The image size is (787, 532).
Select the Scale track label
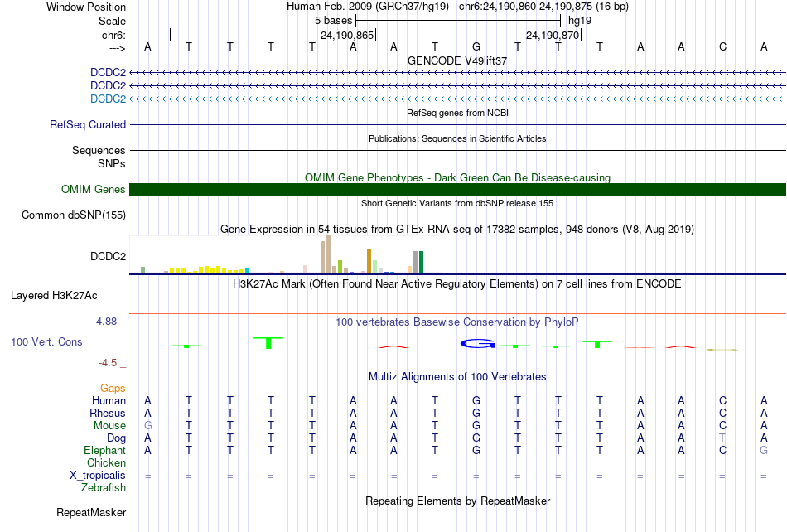pyautogui.click(x=112, y=21)
